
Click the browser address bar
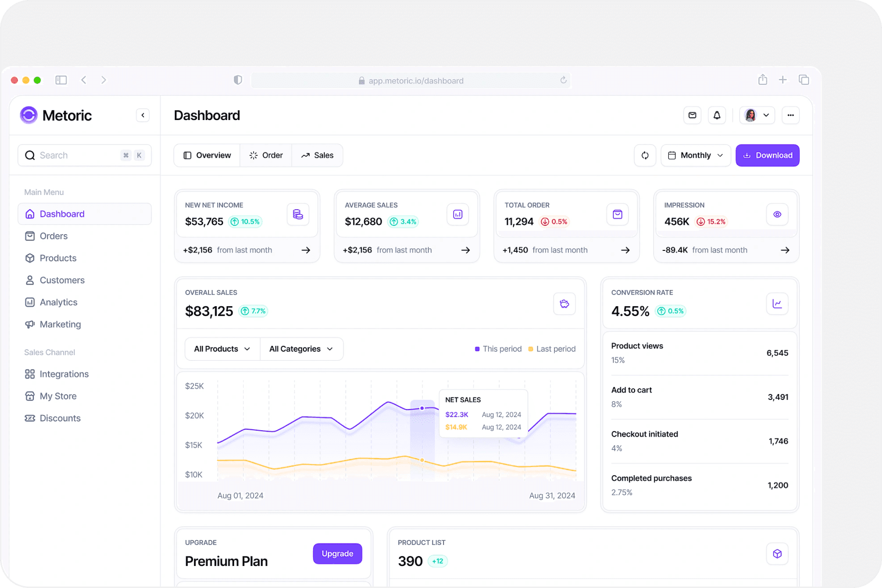pyautogui.click(x=411, y=80)
